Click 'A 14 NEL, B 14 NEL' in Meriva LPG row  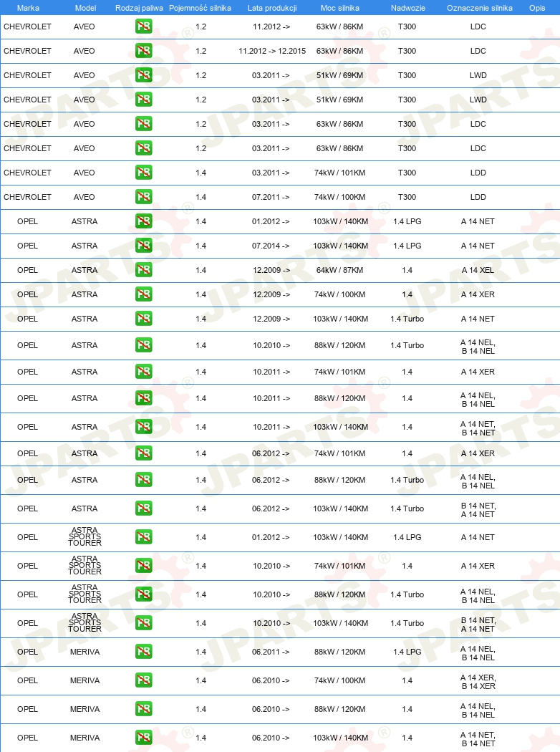click(478, 653)
